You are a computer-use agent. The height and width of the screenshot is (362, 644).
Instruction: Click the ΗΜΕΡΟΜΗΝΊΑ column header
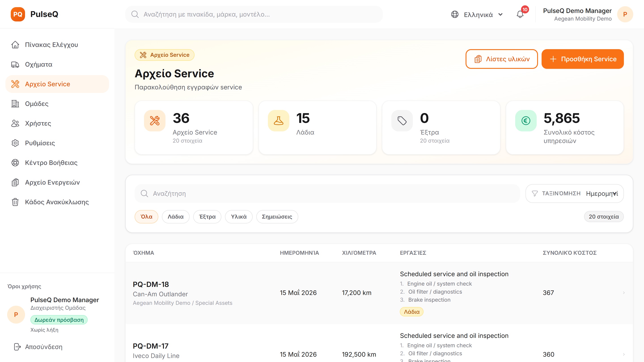point(299,253)
